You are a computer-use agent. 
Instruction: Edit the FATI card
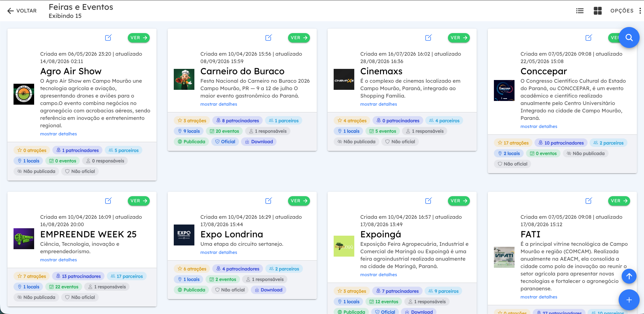[x=589, y=201]
